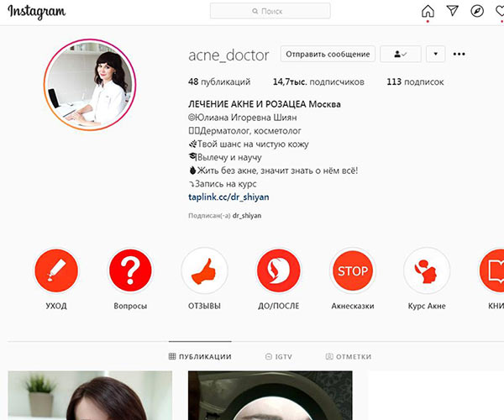The height and width of the screenshot is (420, 504).
Task: Open 113 подписок list
Action: (x=415, y=81)
